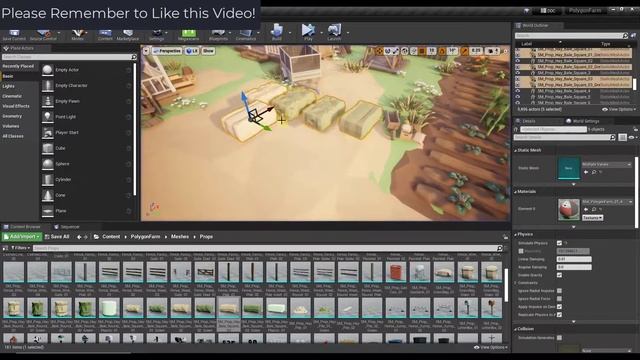This screenshot has height=360, width=640.
Task: Click the viewport surface snapping icon
Action: (413, 51)
